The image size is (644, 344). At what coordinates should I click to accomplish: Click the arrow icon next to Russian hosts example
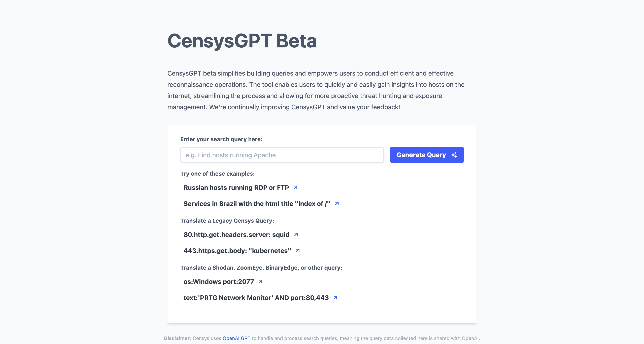point(295,187)
